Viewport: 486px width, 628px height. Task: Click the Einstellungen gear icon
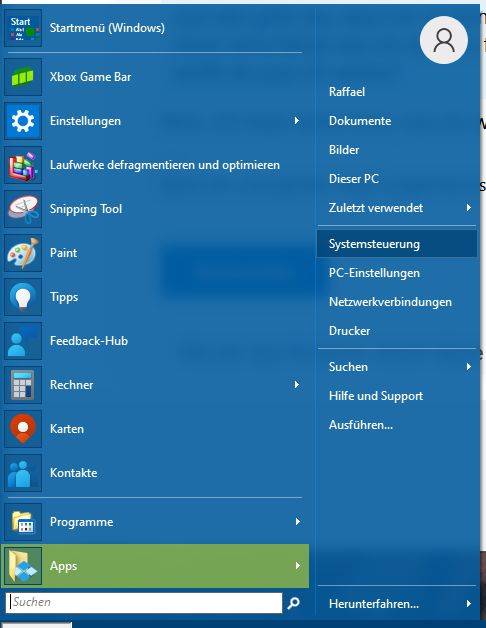23,121
